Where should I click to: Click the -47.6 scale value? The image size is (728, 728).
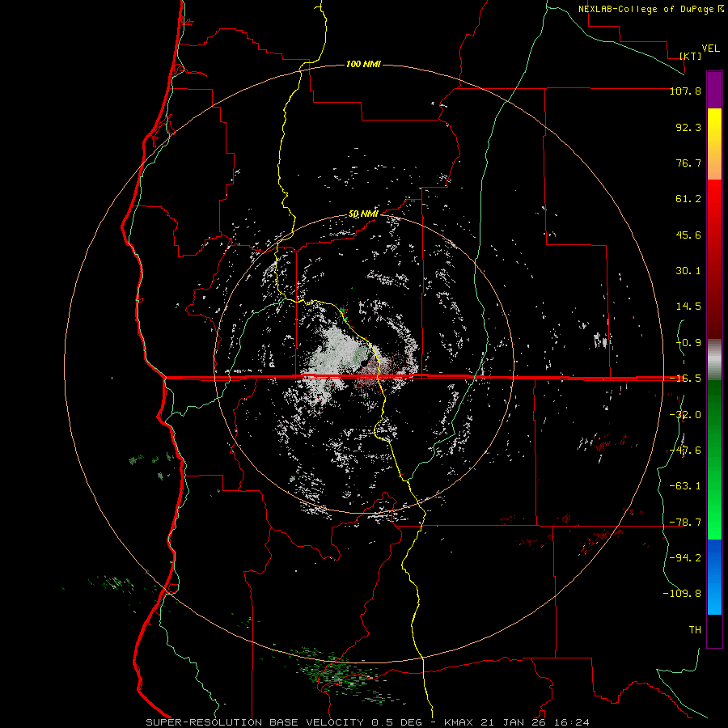click(x=685, y=451)
